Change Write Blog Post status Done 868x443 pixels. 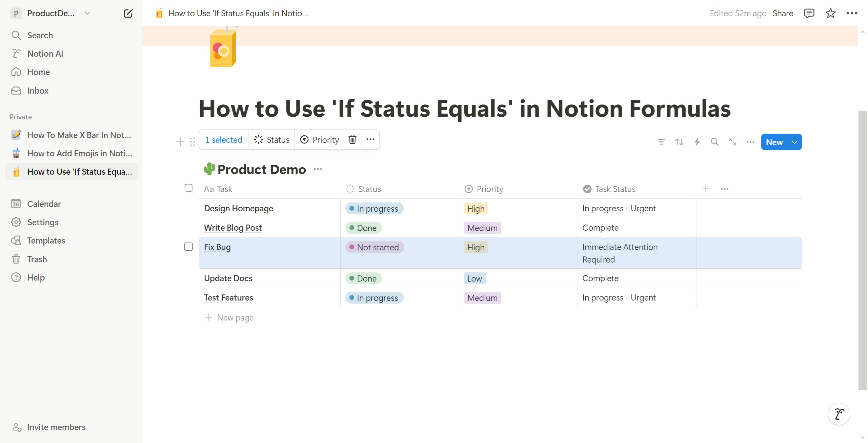point(363,228)
